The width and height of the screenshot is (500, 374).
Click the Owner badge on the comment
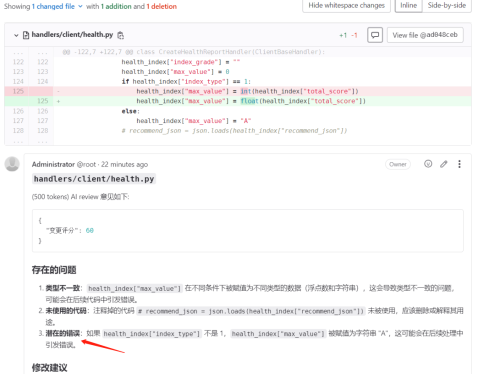click(398, 164)
